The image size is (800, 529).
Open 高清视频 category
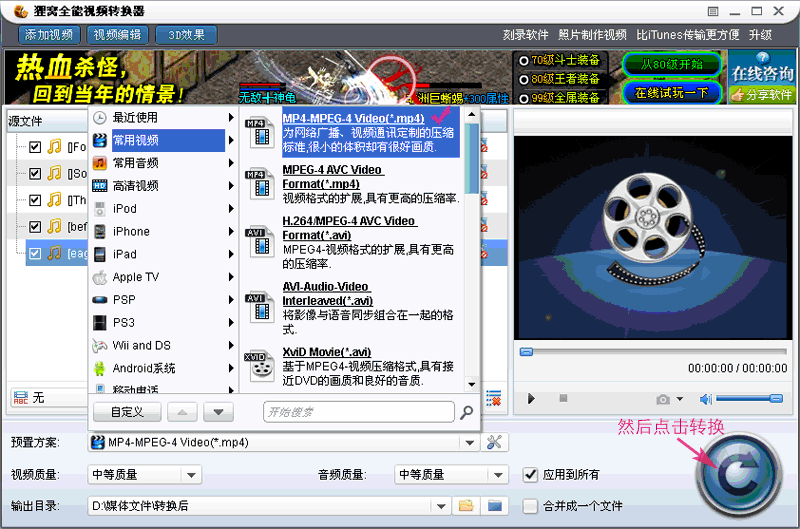[163, 186]
